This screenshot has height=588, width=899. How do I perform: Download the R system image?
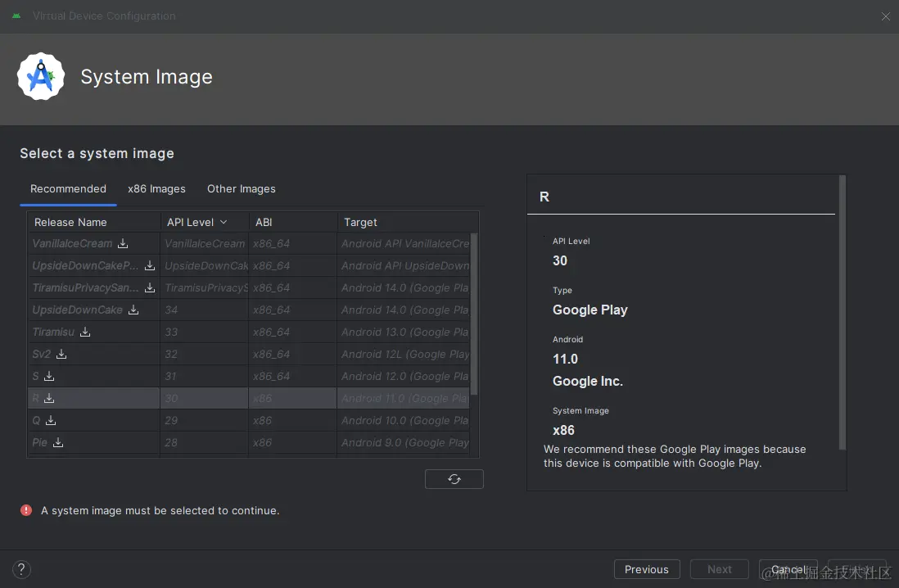tap(49, 398)
